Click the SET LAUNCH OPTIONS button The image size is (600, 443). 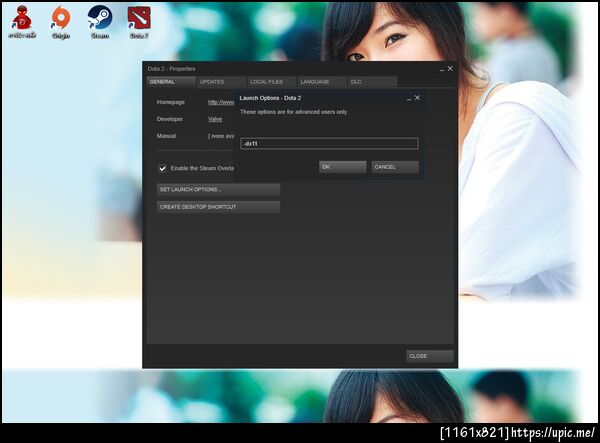[218, 189]
